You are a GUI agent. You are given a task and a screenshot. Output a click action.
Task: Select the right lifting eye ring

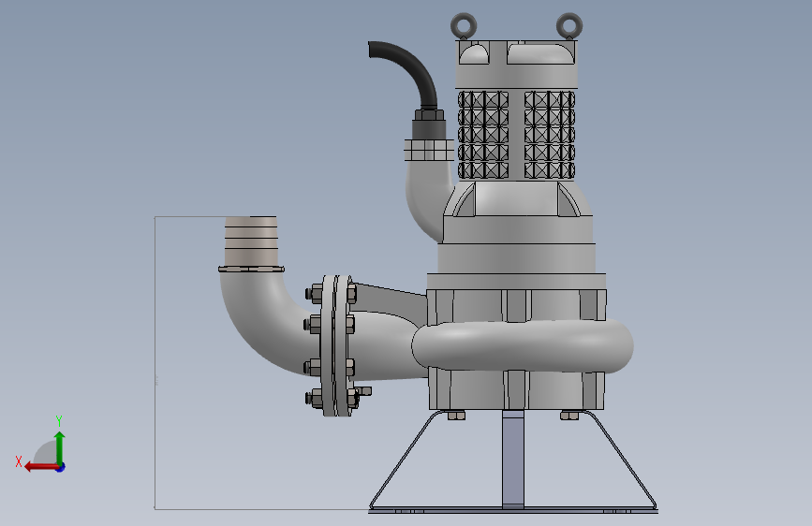(569, 25)
